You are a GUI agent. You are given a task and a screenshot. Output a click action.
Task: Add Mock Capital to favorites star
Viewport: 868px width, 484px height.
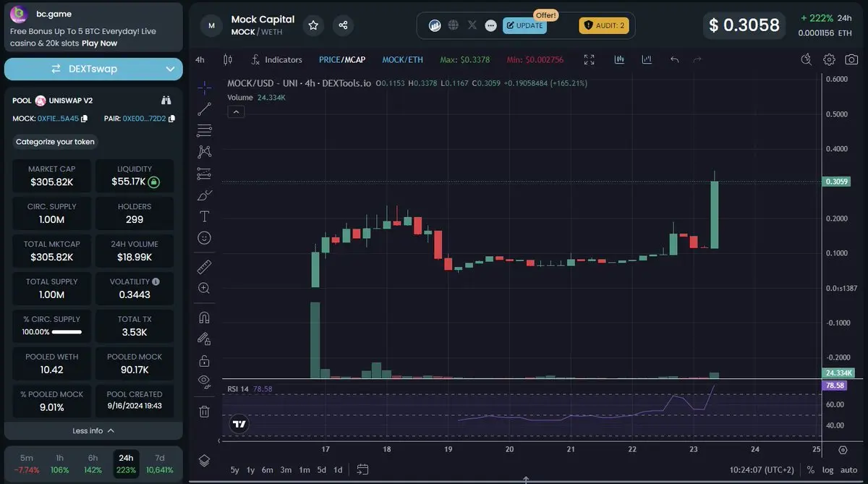pos(313,25)
